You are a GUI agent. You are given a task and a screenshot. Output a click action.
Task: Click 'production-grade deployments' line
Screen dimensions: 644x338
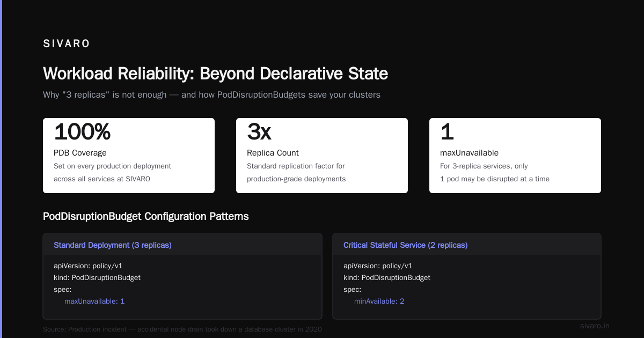(x=296, y=179)
